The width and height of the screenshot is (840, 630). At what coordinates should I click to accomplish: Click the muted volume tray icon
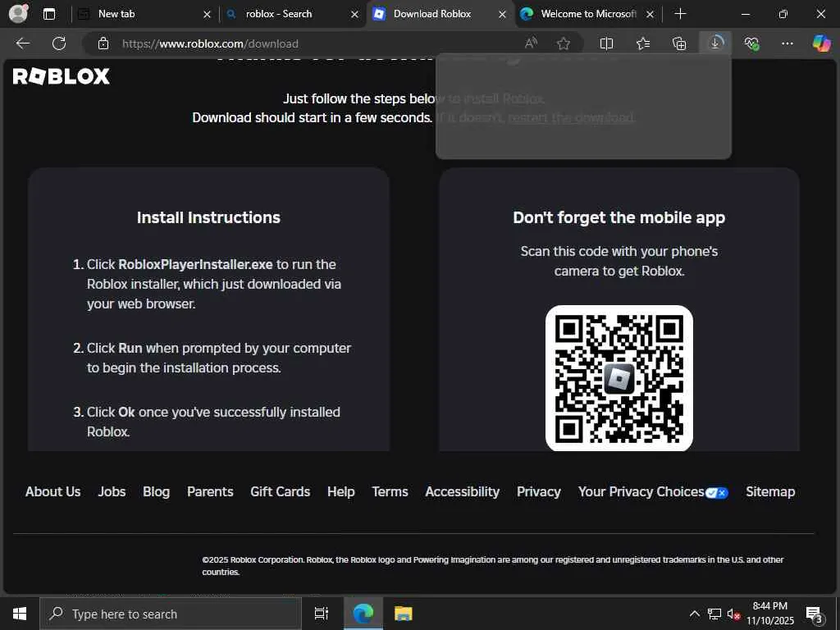point(733,614)
